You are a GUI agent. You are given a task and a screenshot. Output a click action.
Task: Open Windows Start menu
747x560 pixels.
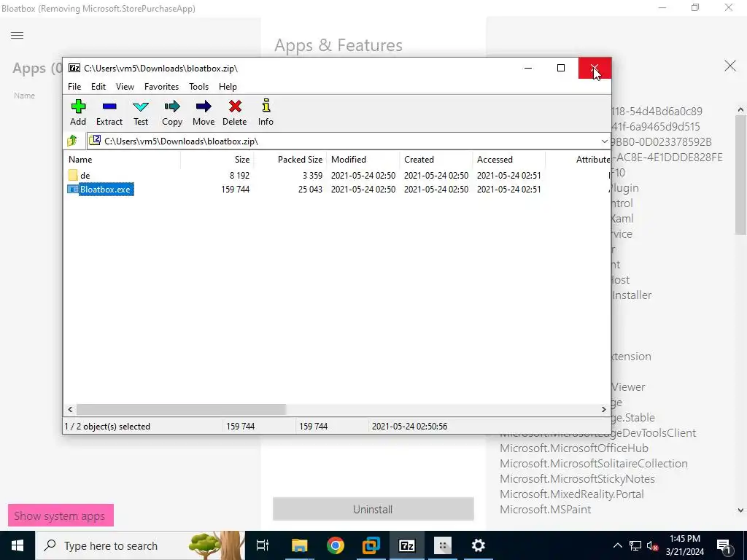point(18,545)
